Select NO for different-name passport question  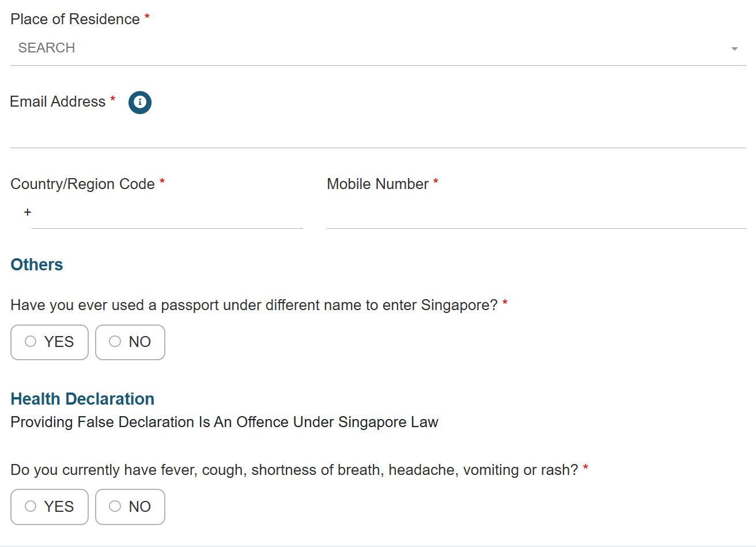pos(130,342)
